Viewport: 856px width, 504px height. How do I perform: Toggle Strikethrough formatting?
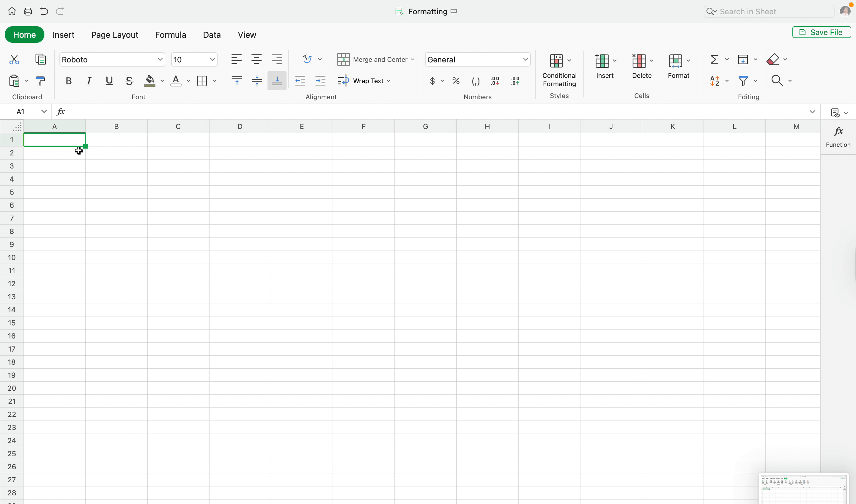tap(129, 81)
